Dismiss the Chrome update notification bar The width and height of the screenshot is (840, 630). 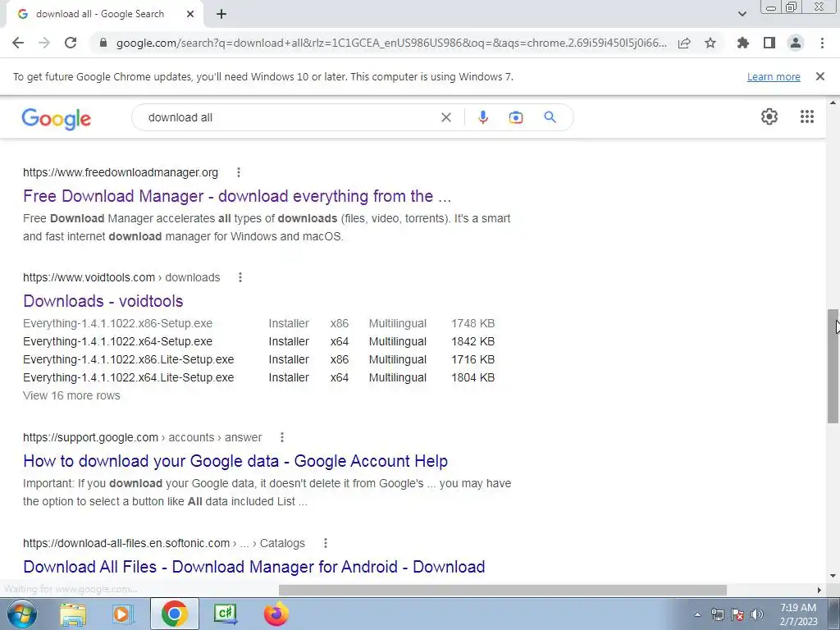coord(820,76)
